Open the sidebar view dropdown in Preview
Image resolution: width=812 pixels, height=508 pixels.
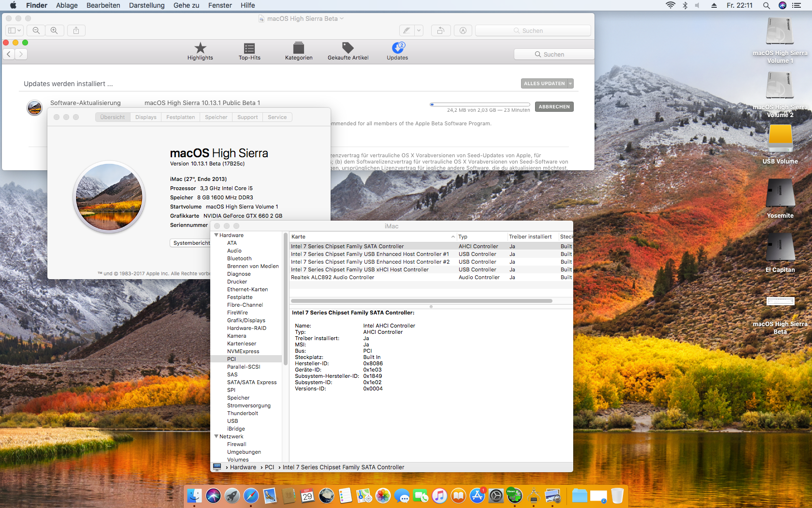[14, 30]
